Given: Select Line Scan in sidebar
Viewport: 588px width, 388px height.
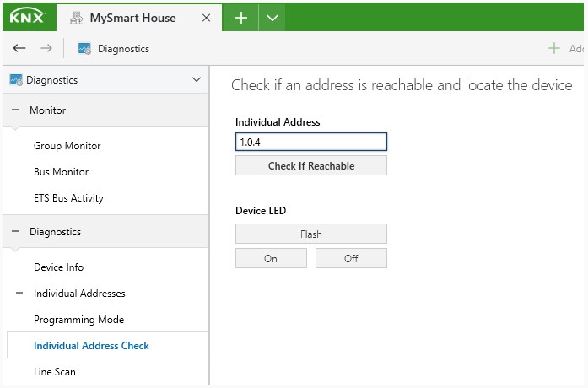Looking at the screenshot, I should [x=55, y=371].
